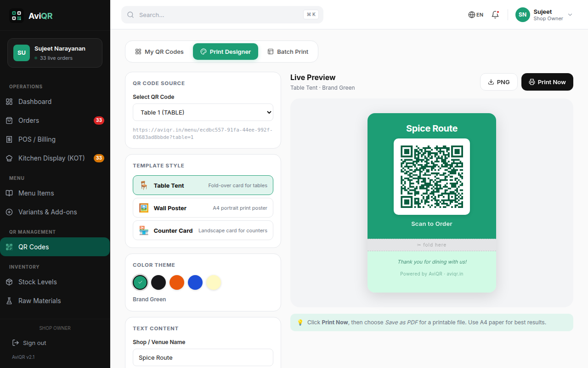Click the Dashboard grid icon

[x=9, y=102]
